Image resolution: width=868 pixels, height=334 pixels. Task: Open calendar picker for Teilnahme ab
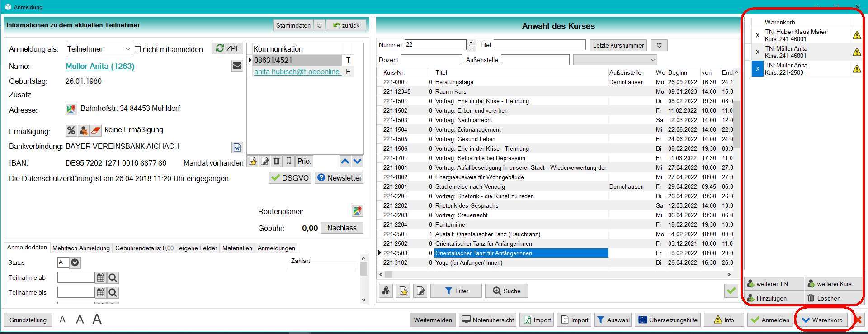tap(101, 278)
